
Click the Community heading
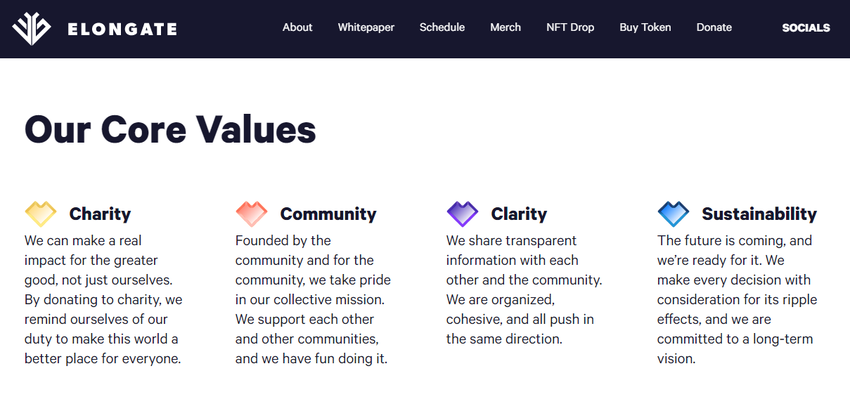click(x=328, y=214)
